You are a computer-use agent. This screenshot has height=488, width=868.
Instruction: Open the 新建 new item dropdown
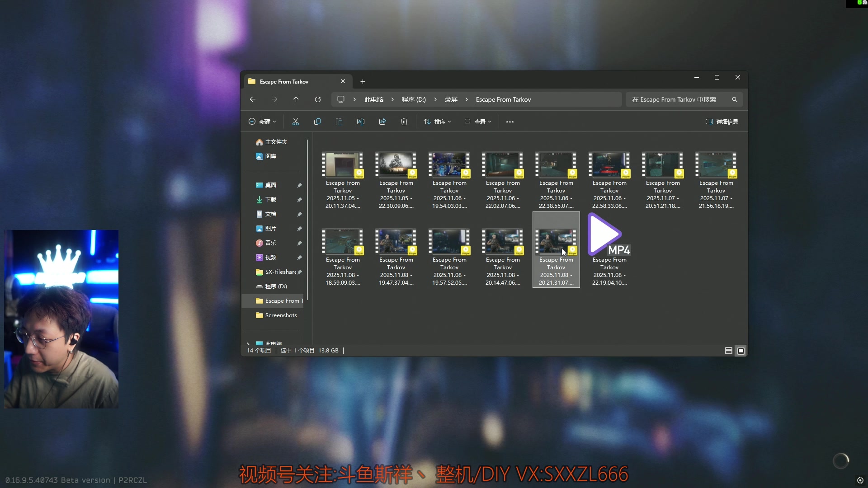(262, 122)
